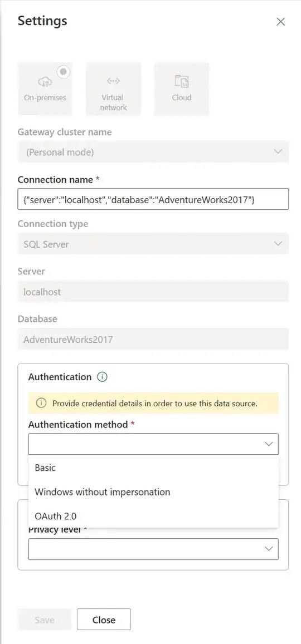Screen dimensions: 301x644
Task: Open the Privacy level dropdown
Action: click(x=153, y=549)
